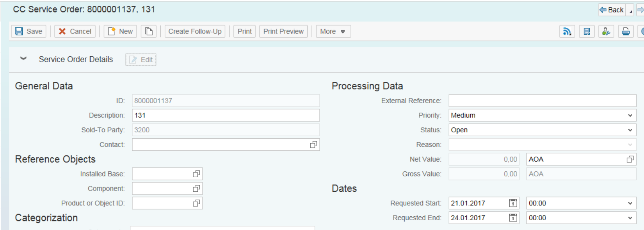The image size is (644, 230).
Task: Click the Gross Value currency AOA
Action: pos(582,174)
